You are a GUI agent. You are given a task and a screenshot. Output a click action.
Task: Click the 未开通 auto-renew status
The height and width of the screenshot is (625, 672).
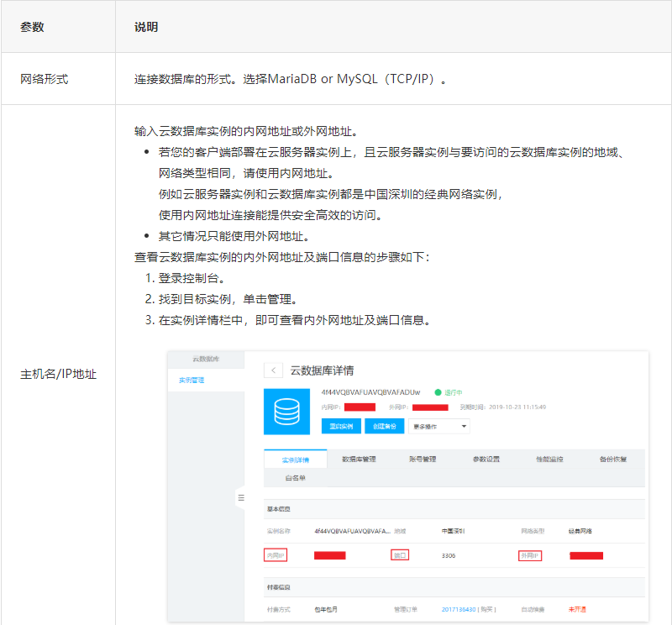[577, 609]
